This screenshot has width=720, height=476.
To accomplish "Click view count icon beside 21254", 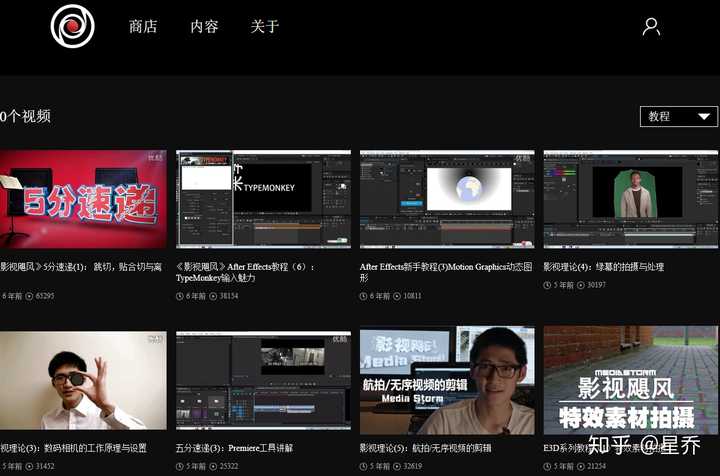I will coord(581,466).
